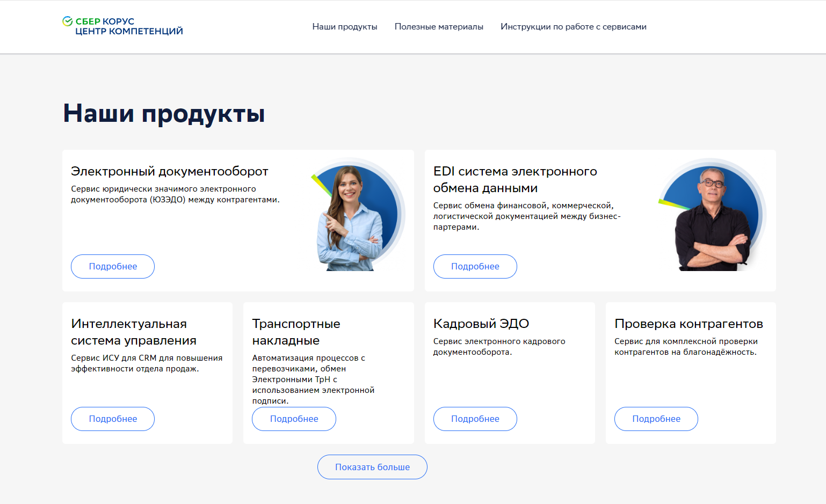
Task: Open the Полезные материалы section
Action: [x=439, y=26]
